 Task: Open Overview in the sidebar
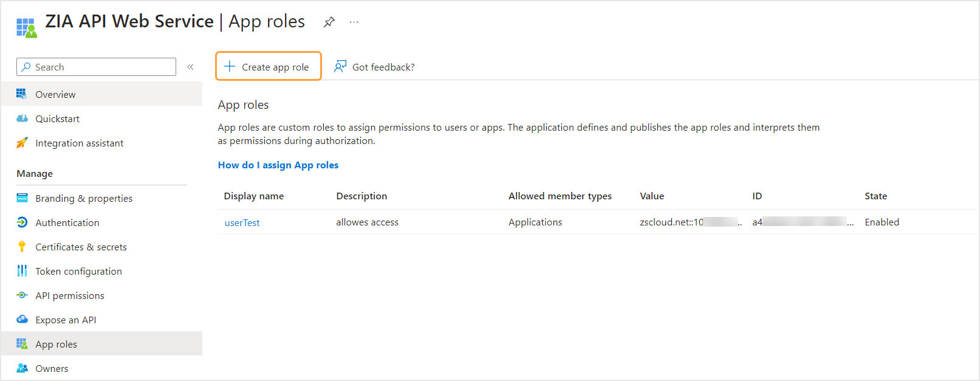click(55, 94)
